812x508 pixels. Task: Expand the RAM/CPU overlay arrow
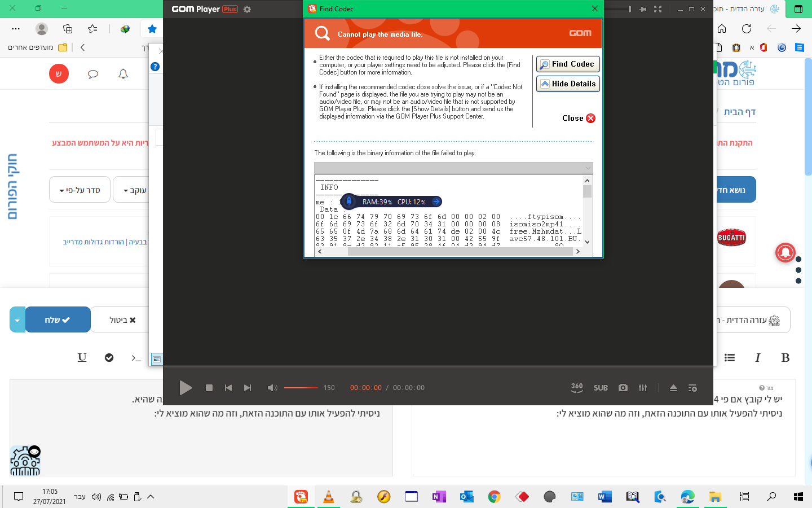(436, 202)
